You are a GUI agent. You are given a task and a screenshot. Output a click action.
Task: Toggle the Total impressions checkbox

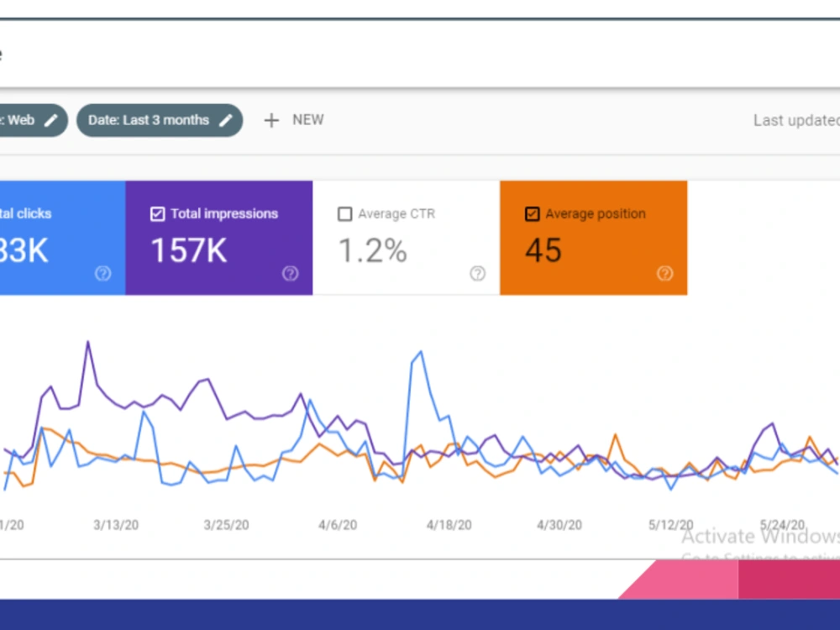pyautogui.click(x=158, y=213)
